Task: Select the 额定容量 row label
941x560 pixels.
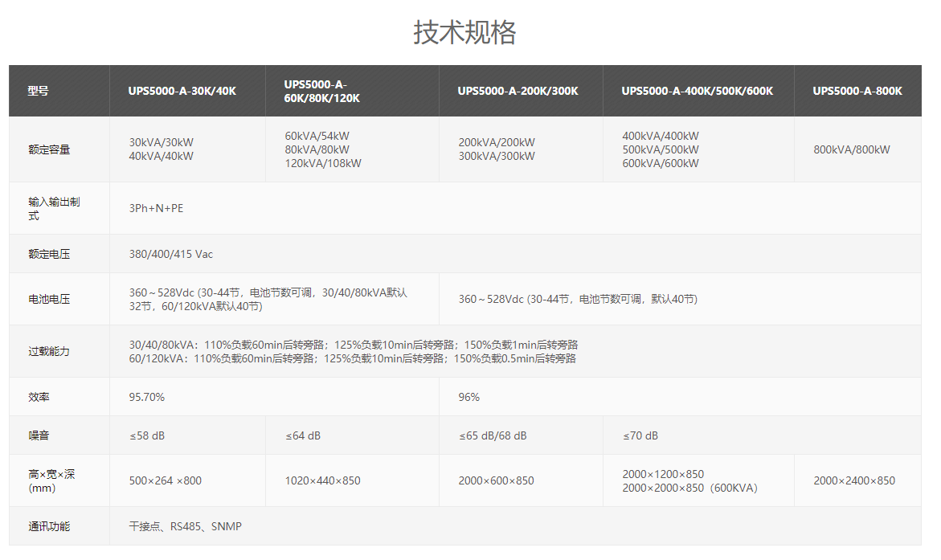Action: pyautogui.click(x=48, y=149)
